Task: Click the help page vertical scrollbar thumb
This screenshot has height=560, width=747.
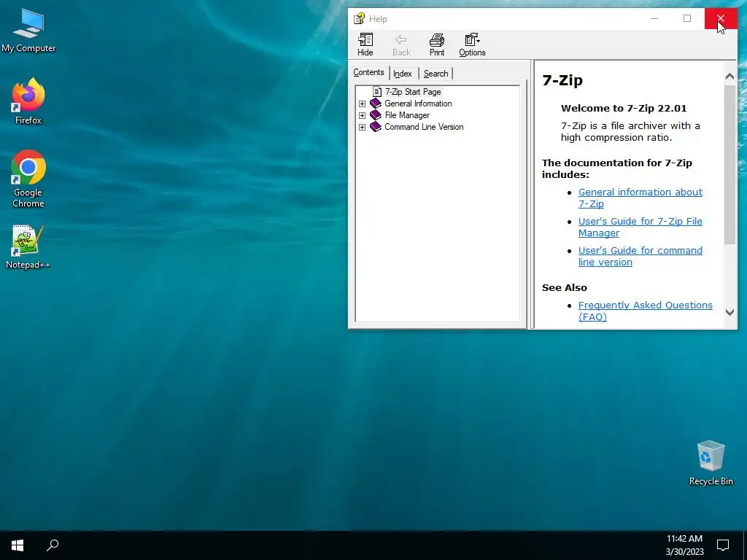Action: tap(729, 164)
